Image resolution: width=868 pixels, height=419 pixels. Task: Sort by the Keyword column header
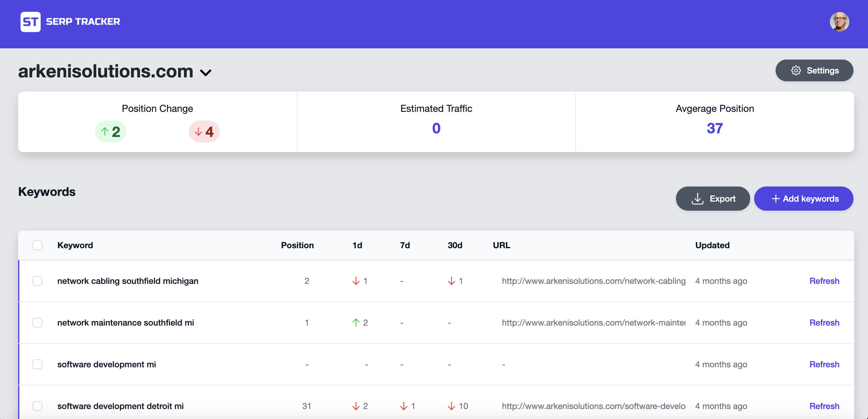[75, 245]
